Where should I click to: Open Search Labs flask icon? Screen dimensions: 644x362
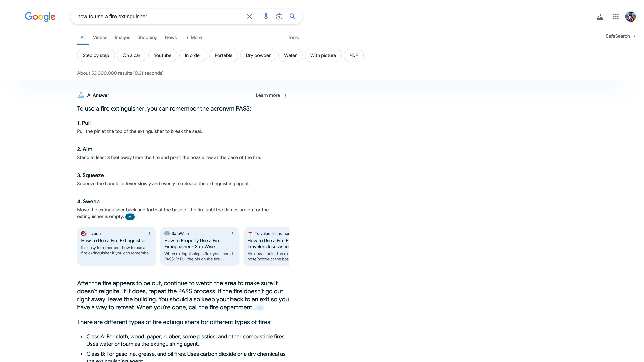[x=600, y=17]
